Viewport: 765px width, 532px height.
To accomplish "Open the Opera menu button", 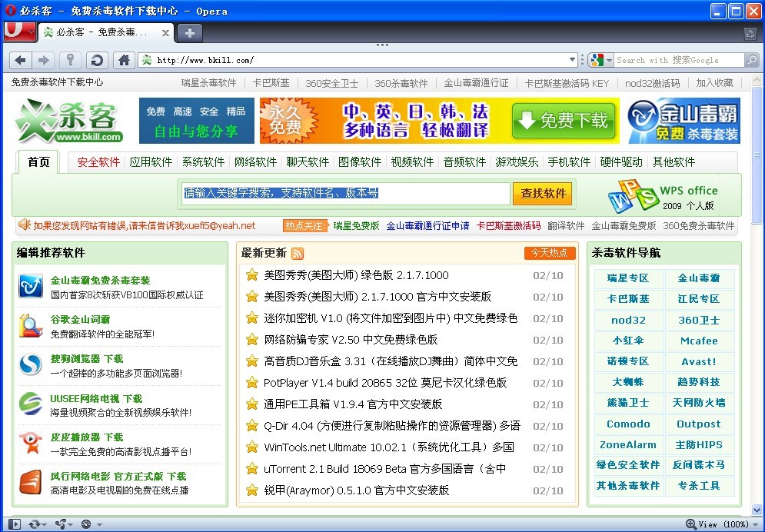I will [x=18, y=31].
